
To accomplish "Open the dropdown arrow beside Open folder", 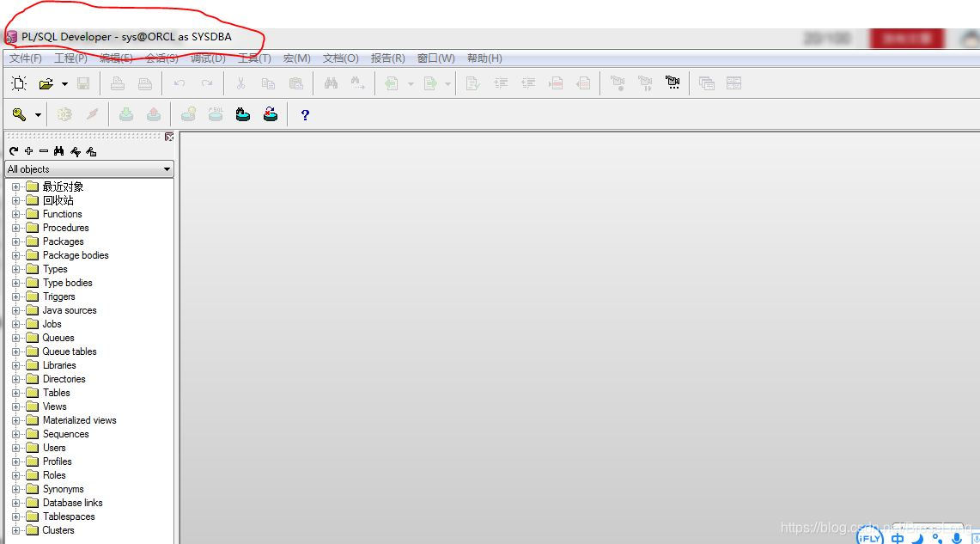I will coord(64,83).
